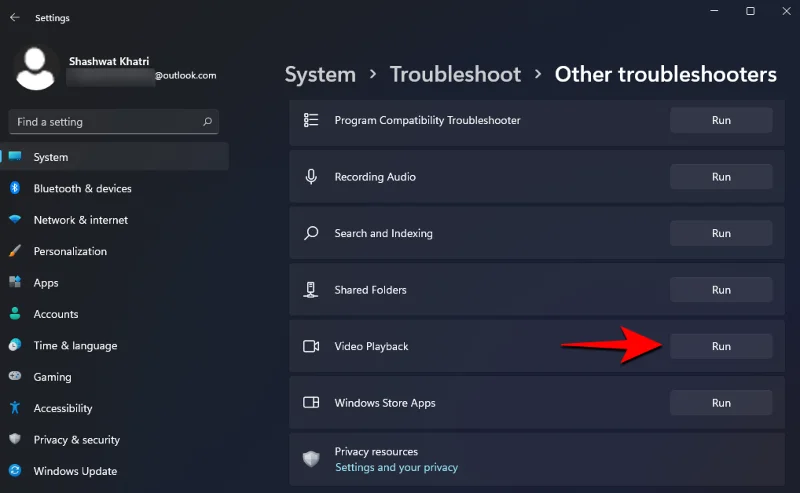
Task: Click the Shared Folders label
Action: [x=370, y=290]
